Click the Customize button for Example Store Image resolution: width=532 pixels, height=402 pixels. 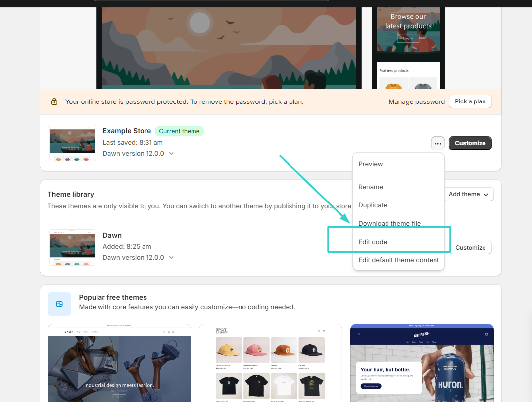coord(470,143)
